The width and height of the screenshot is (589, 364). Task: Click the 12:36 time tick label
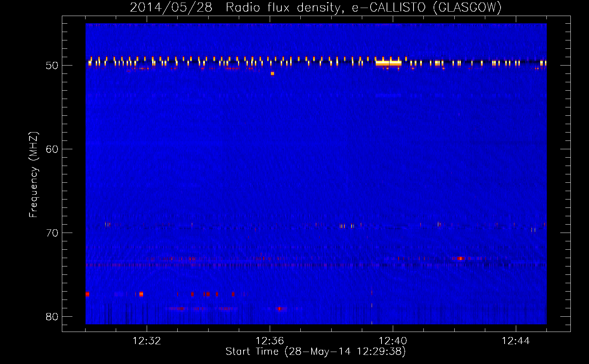tap(270, 341)
